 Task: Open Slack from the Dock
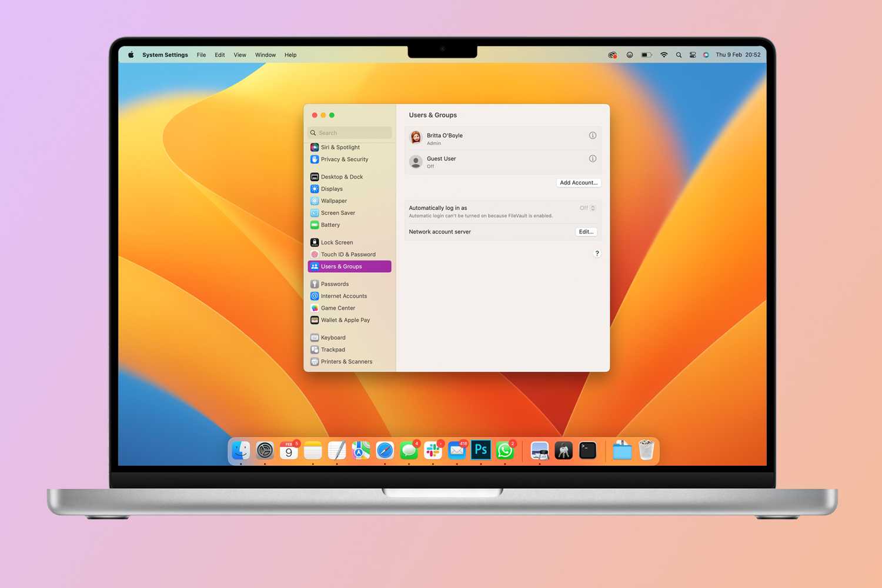tap(433, 450)
